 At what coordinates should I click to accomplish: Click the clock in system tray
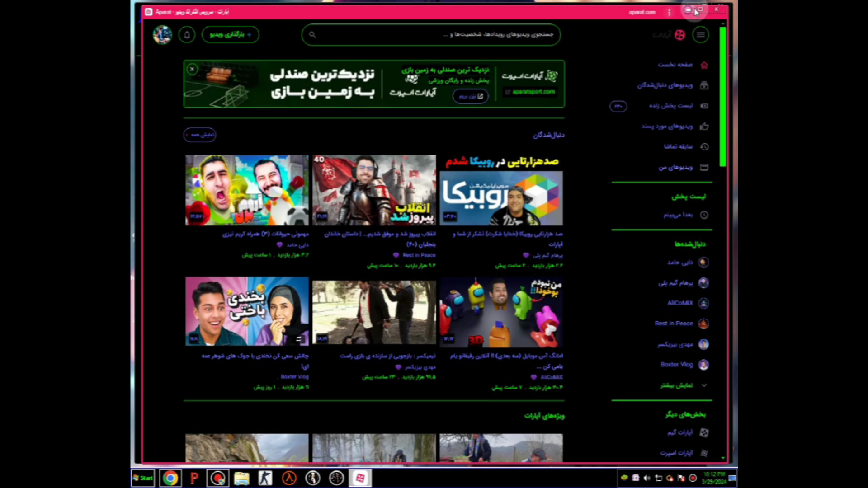coord(714,478)
